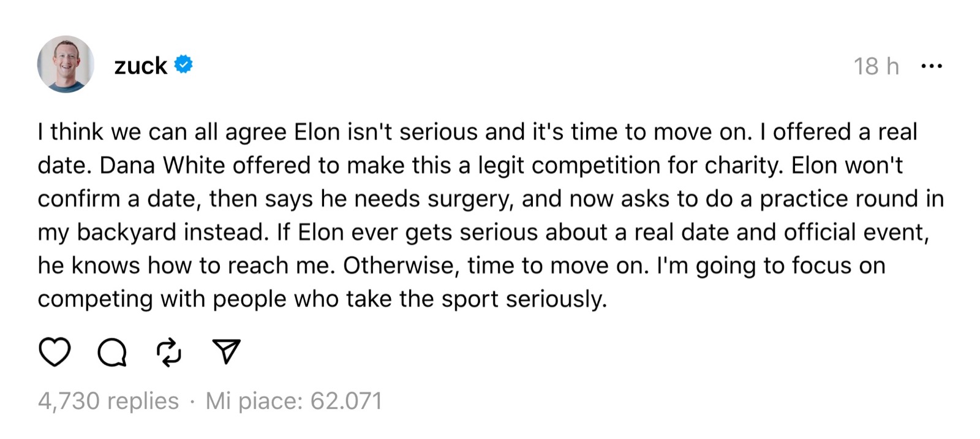Click the final word "seriously." in the post

tap(556, 299)
